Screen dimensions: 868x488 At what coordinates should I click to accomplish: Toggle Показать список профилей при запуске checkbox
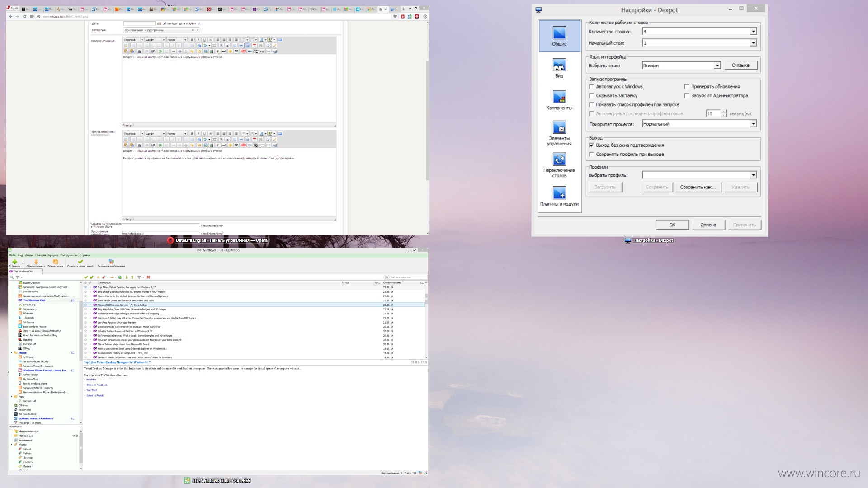[x=591, y=104]
